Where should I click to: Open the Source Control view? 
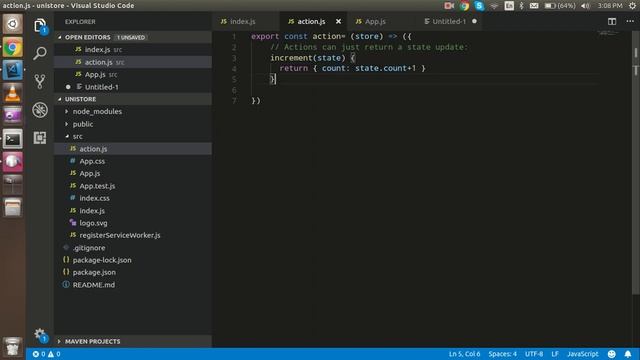click(40, 81)
